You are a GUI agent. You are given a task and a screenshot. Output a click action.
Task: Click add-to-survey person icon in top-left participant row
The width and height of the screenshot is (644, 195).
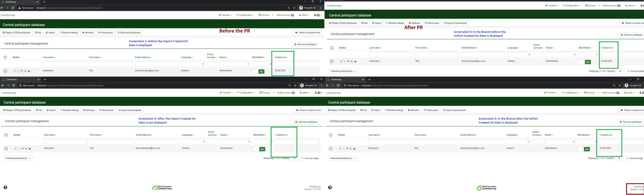[29, 71]
